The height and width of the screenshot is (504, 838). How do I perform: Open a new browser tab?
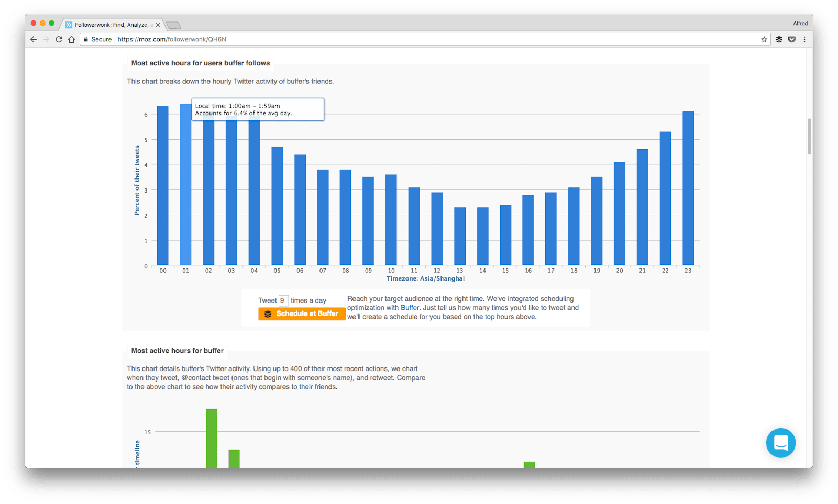coord(173,25)
